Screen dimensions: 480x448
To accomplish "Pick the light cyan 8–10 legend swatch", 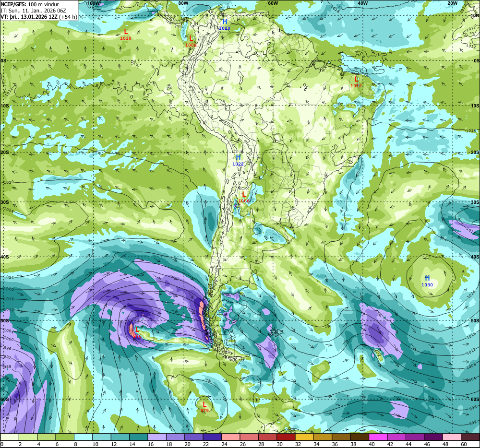I will click(x=83, y=437).
